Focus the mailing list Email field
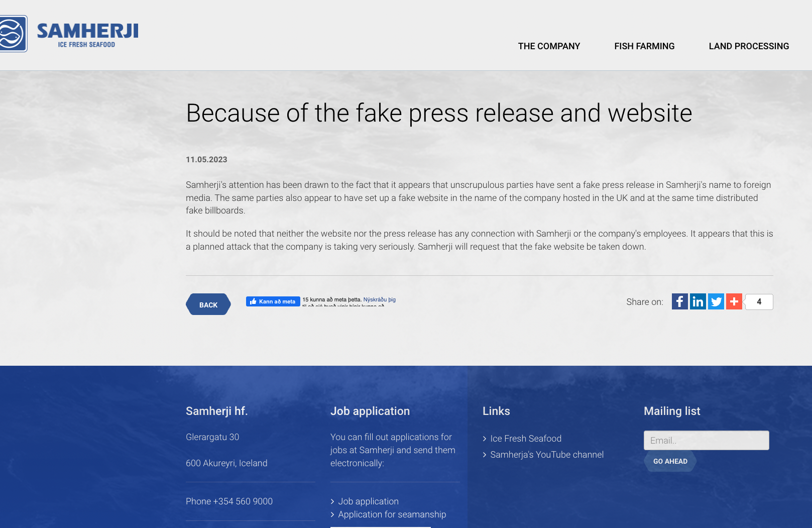Viewport: 812px width, 528px height. tap(706, 440)
